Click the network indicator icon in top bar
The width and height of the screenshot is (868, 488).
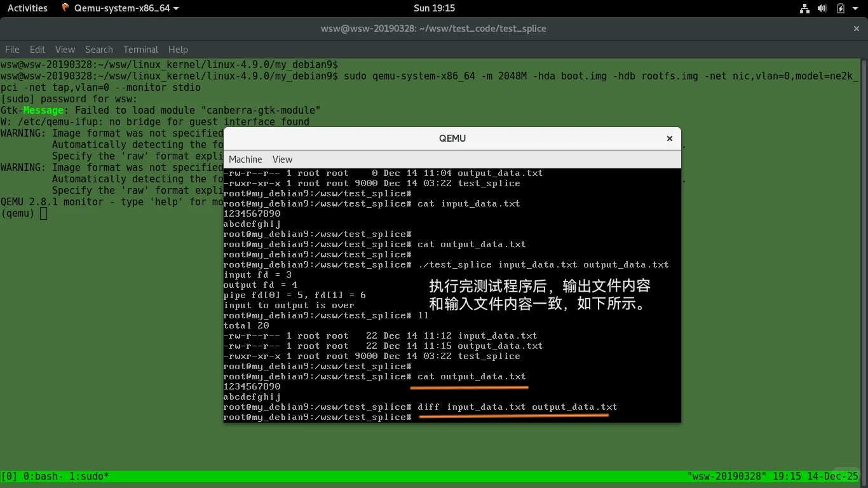pyautogui.click(x=804, y=8)
